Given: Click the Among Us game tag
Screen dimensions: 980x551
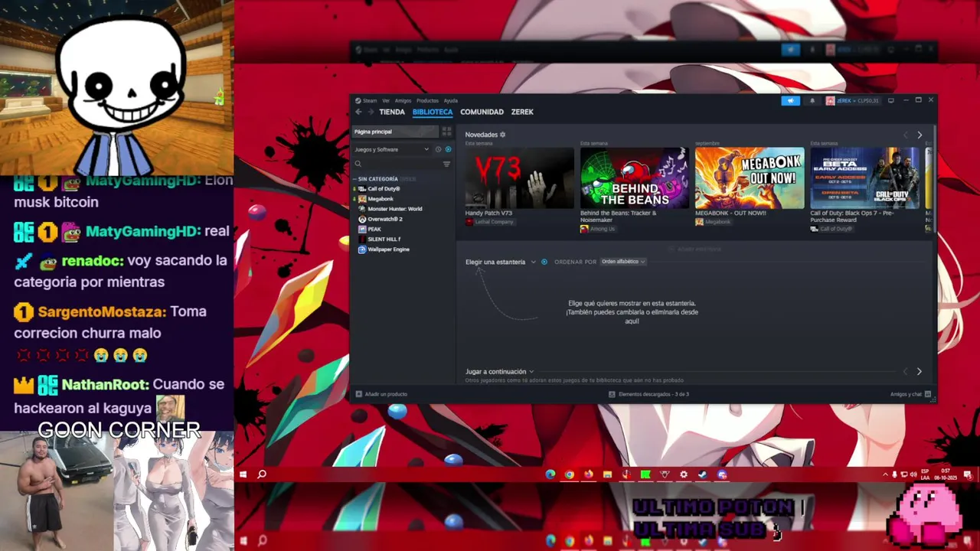Looking at the screenshot, I should tap(597, 229).
